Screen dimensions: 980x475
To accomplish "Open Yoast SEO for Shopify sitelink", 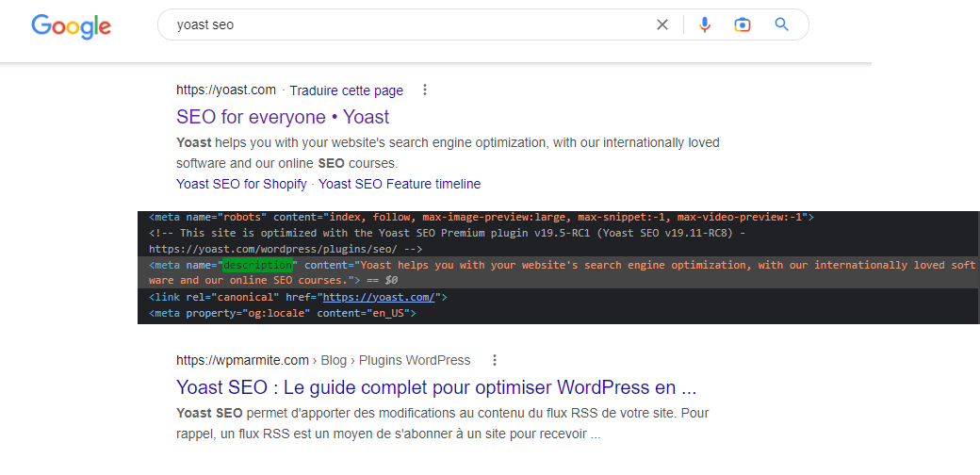I will [x=241, y=185].
